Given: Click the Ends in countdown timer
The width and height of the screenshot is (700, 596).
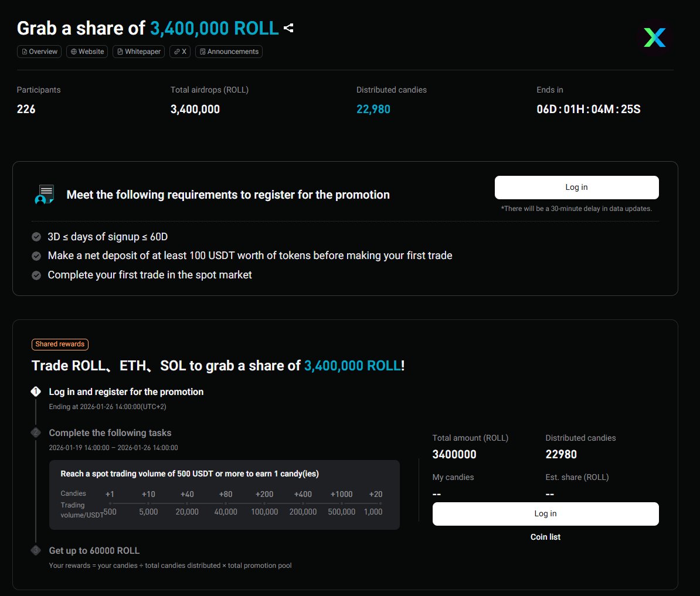Looking at the screenshot, I should click(x=589, y=110).
